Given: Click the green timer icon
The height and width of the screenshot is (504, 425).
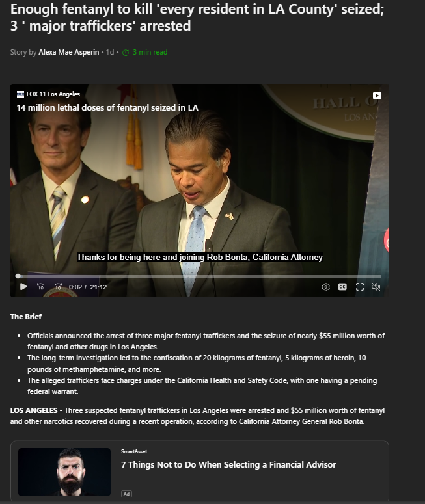Looking at the screenshot, I should pos(126,53).
